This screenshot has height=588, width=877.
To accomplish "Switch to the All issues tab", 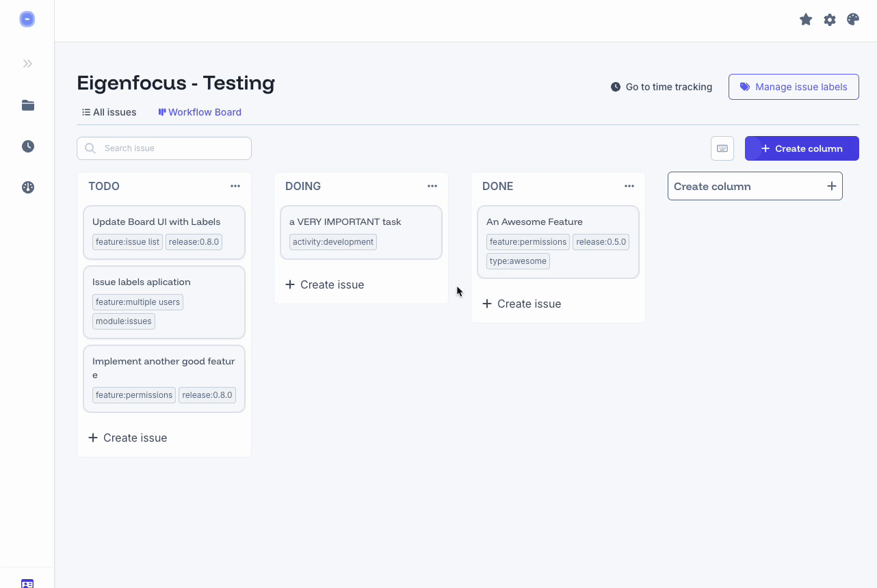I will [108, 111].
